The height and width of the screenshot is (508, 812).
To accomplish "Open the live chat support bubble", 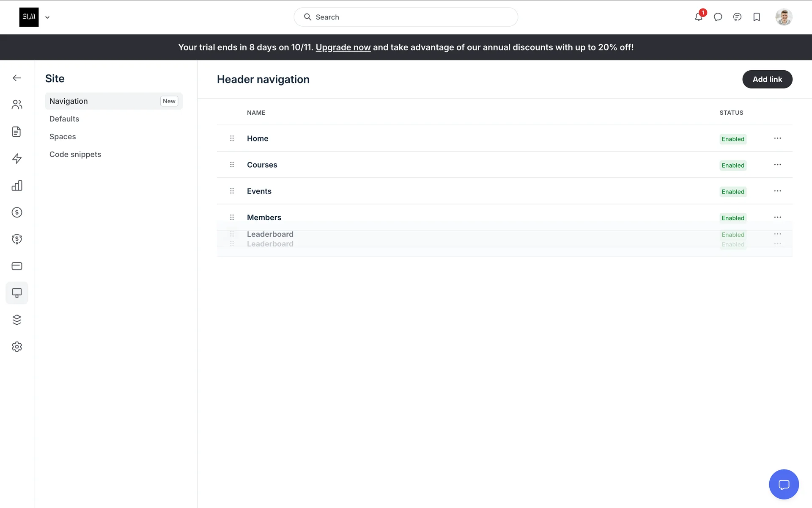I will click(784, 484).
